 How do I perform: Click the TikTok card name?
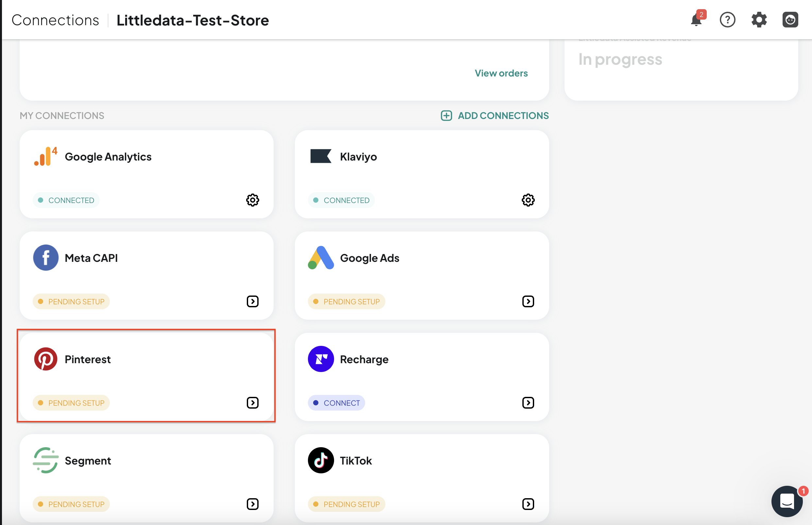[x=356, y=461]
